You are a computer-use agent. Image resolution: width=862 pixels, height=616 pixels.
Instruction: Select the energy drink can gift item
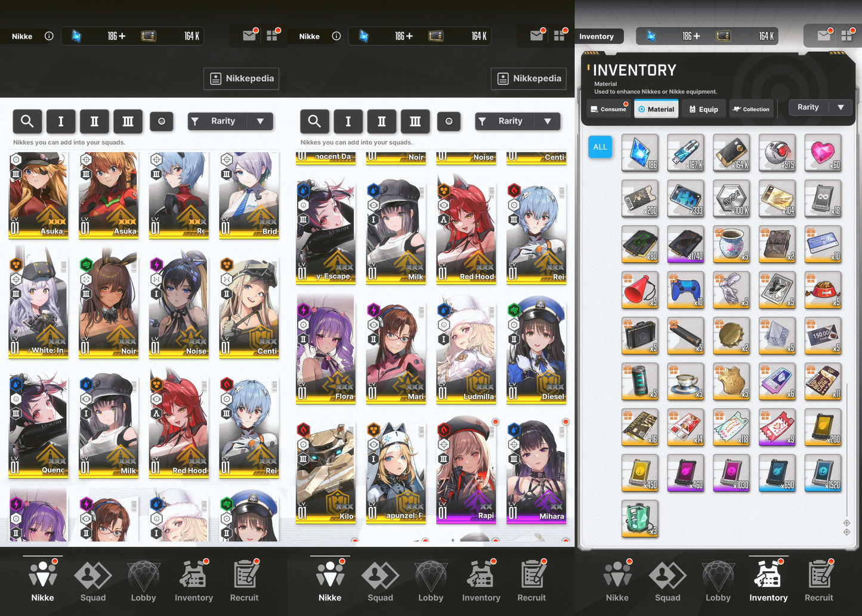pyautogui.click(x=640, y=382)
